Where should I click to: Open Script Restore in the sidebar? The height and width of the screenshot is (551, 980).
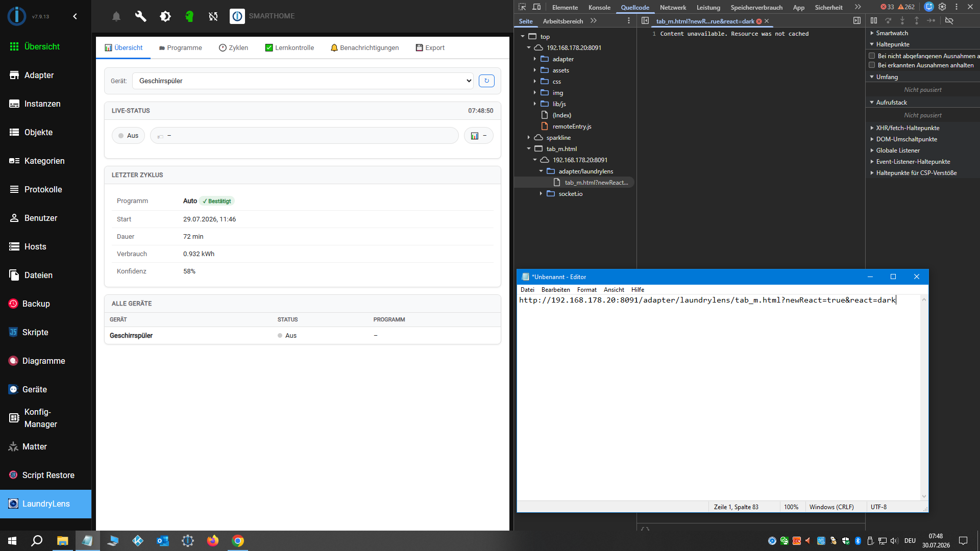(46, 475)
